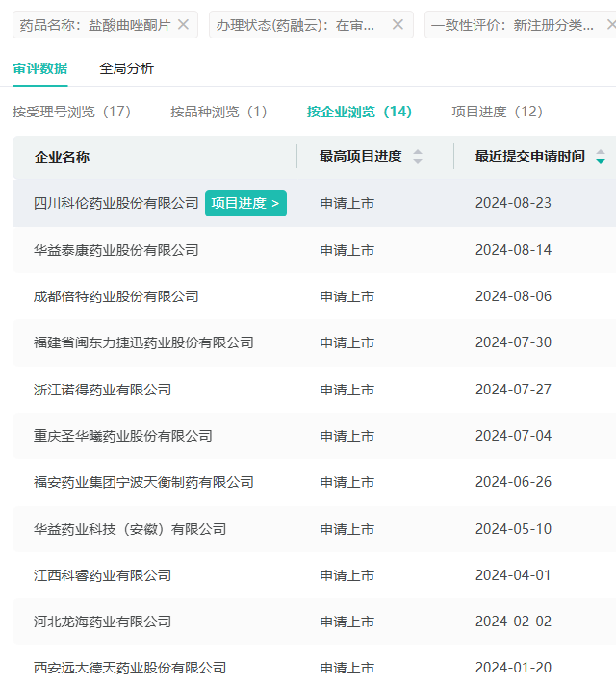Image resolution: width=616 pixels, height=685 pixels.
Task: Remove the 盐酸曲唑酮片 drug name filter
Action: coord(184,25)
